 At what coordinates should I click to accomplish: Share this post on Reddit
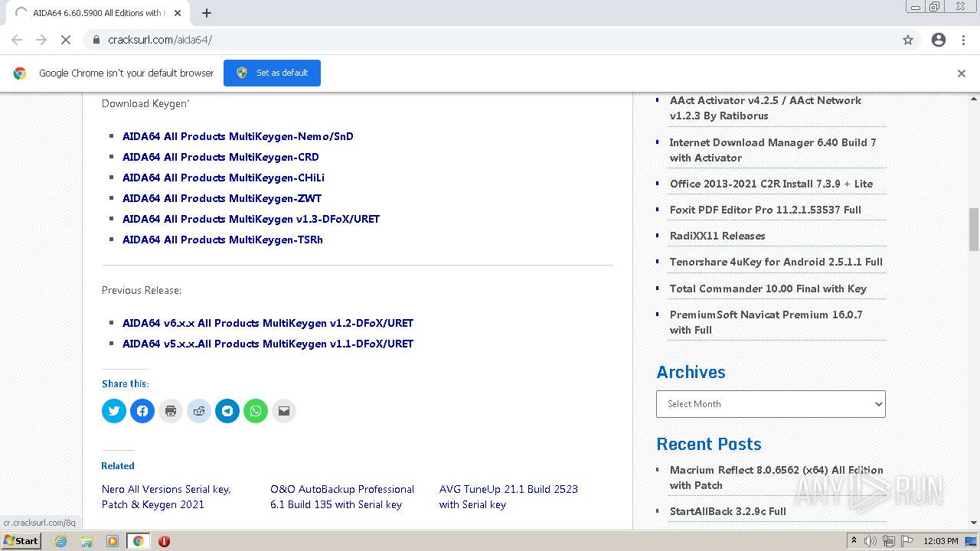pyautogui.click(x=199, y=411)
